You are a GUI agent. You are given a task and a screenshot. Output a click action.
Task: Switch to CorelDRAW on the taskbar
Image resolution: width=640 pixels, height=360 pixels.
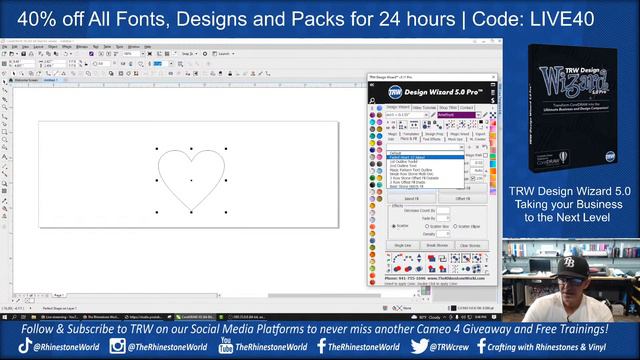(x=195, y=317)
